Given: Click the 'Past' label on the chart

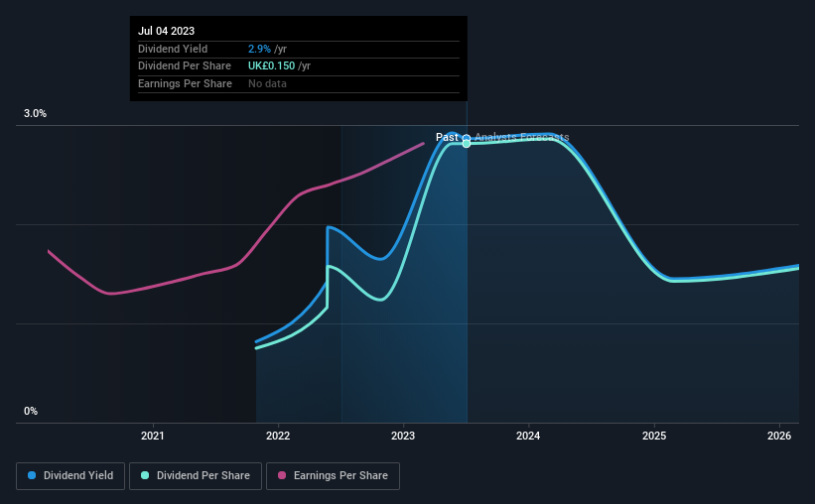Looking at the screenshot, I should tap(447, 137).
